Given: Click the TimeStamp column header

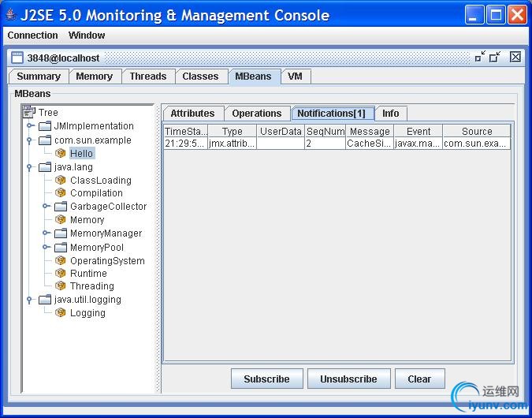Looking at the screenshot, I should [186, 131].
